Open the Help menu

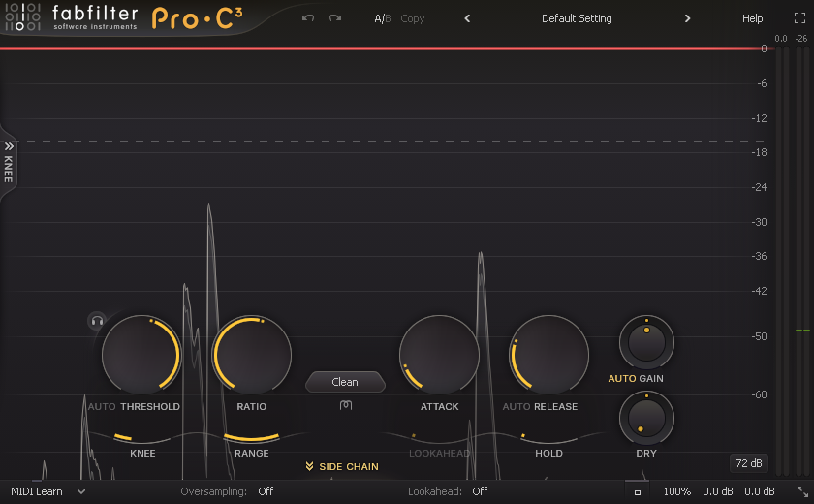(752, 18)
